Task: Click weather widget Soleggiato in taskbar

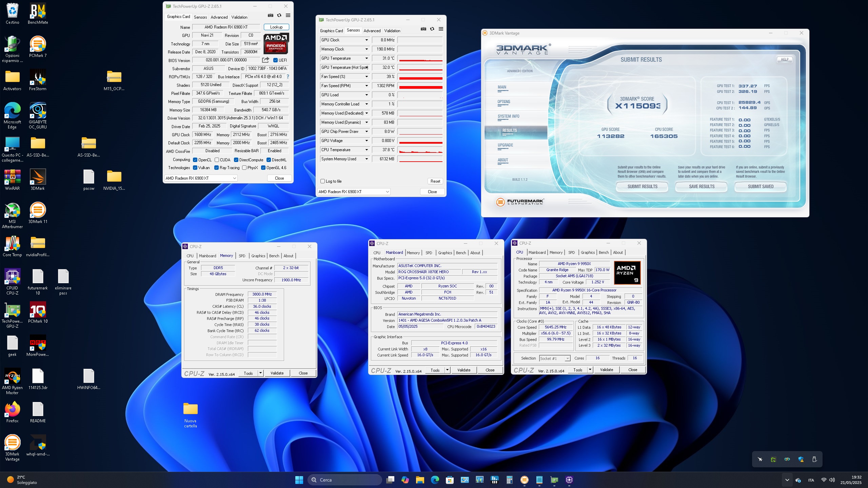Action: [22, 480]
